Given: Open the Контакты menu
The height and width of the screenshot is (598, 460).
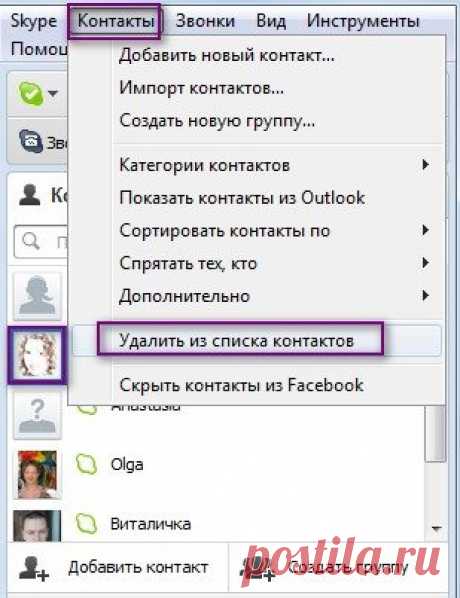Looking at the screenshot, I should pos(116,21).
